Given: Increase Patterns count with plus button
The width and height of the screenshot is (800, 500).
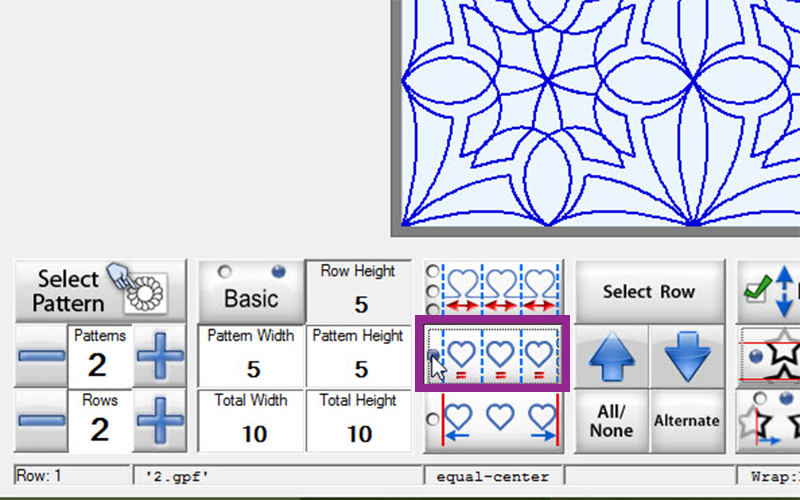Looking at the screenshot, I should tap(160, 356).
